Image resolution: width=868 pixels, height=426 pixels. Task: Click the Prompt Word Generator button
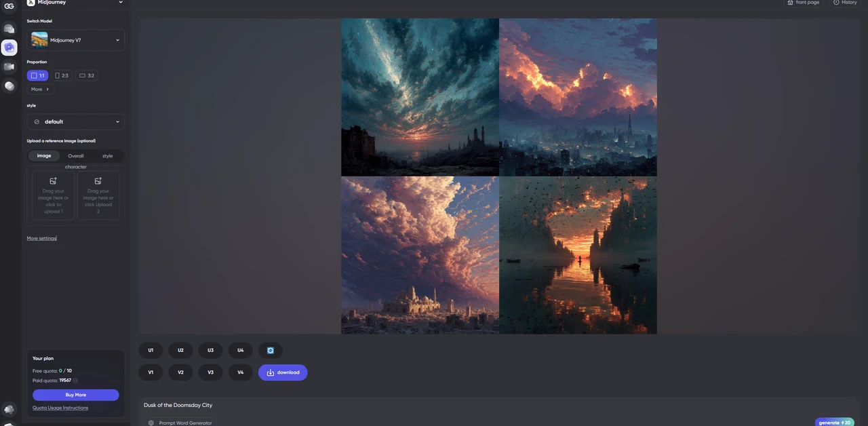(x=180, y=423)
